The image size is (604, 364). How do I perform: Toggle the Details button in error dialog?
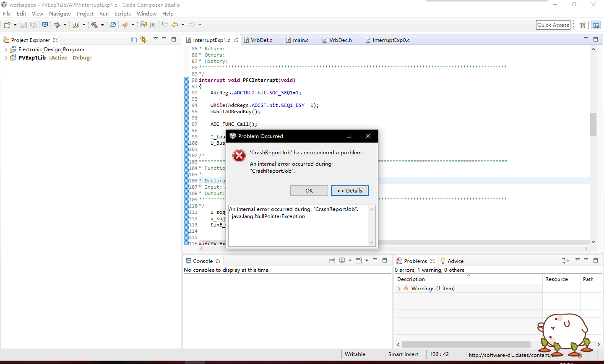(350, 191)
